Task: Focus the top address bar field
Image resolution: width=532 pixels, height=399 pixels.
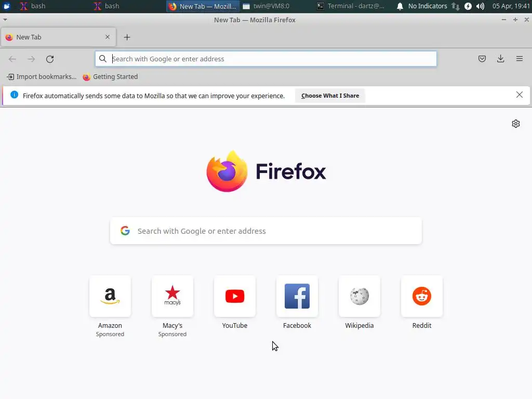Action: coord(265,59)
